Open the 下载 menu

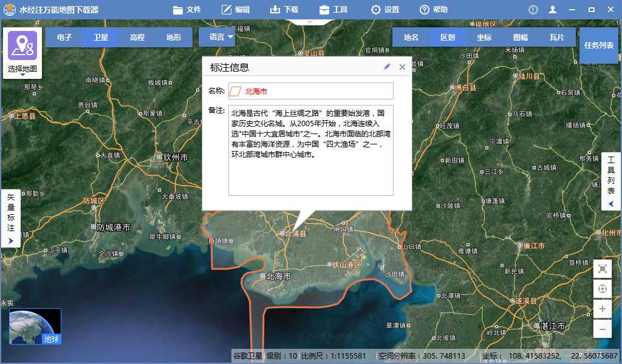coord(284,10)
